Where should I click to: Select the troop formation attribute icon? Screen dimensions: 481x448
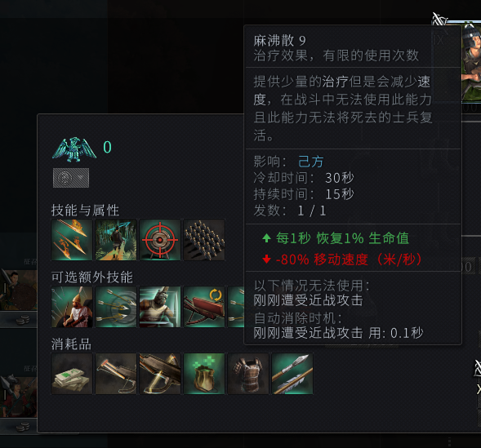[x=204, y=240]
